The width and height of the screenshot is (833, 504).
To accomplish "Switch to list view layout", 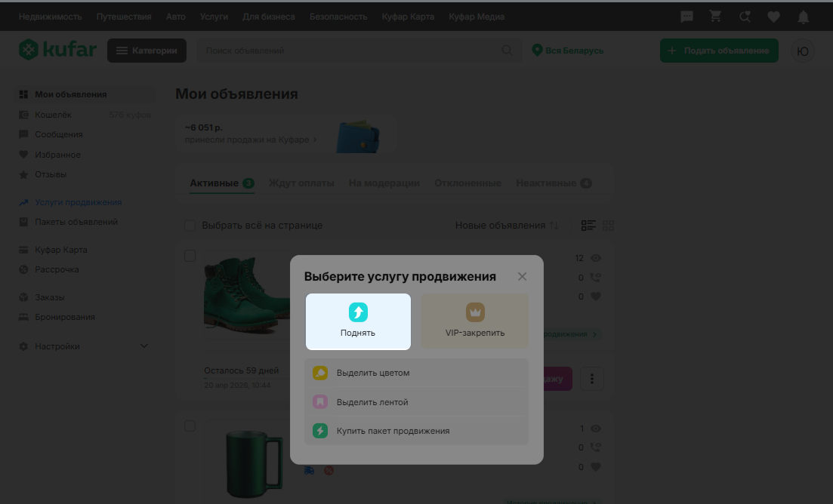I will [588, 226].
